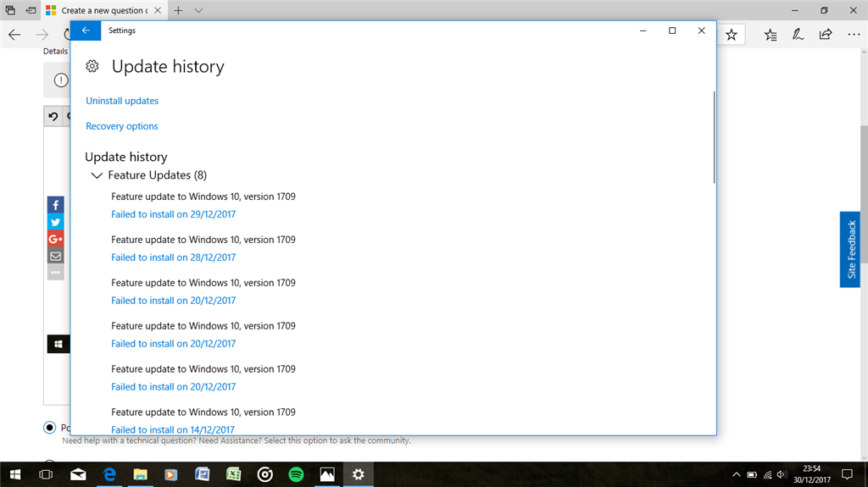Open Mail app from taskbar

click(x=78, y=474)
